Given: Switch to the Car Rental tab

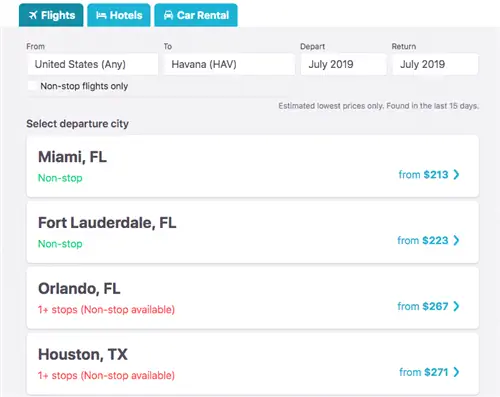Looking at the screenshot, I should pos(196,15).
